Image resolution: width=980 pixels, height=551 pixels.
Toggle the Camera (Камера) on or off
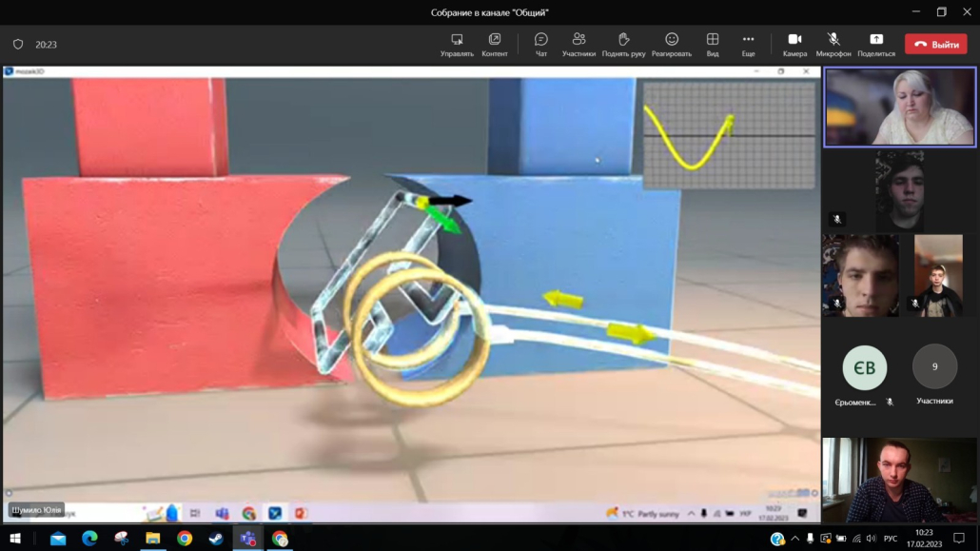[794, 44]
